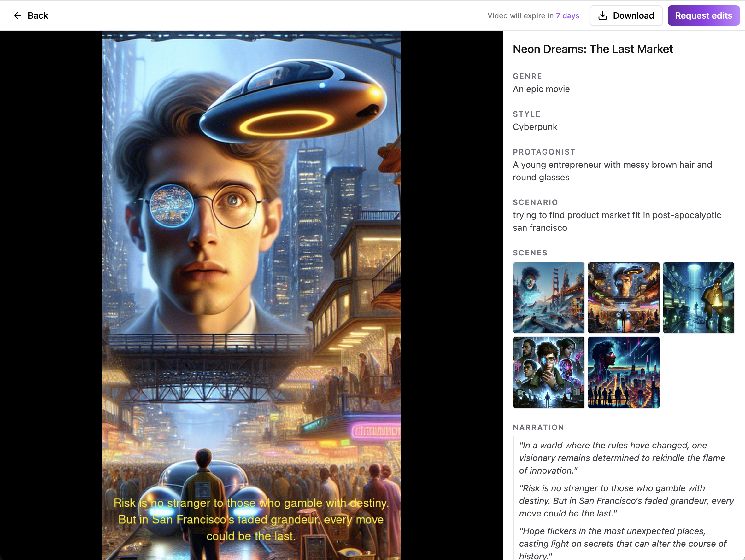This screenshot has width=745, height=560.
Task: Click the first narration quote about innovation
Action: click(621, 458)
